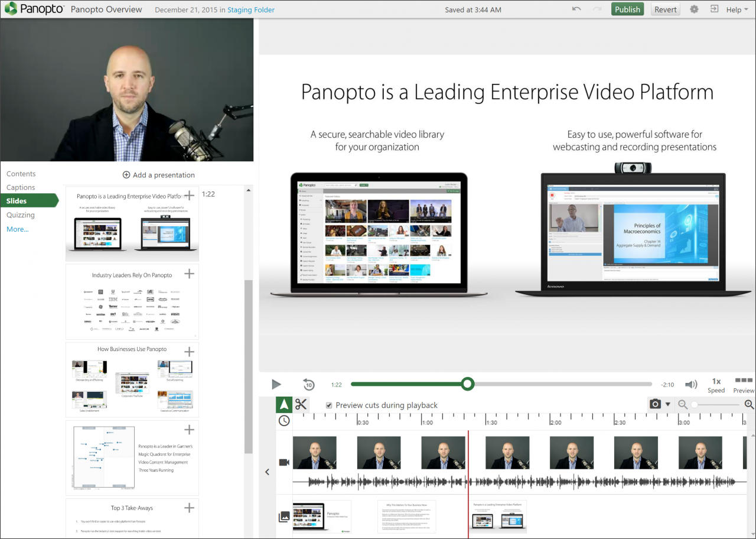Undo the last edit
756x539 pixels.
pyautogui.click(x=576, y=9)
